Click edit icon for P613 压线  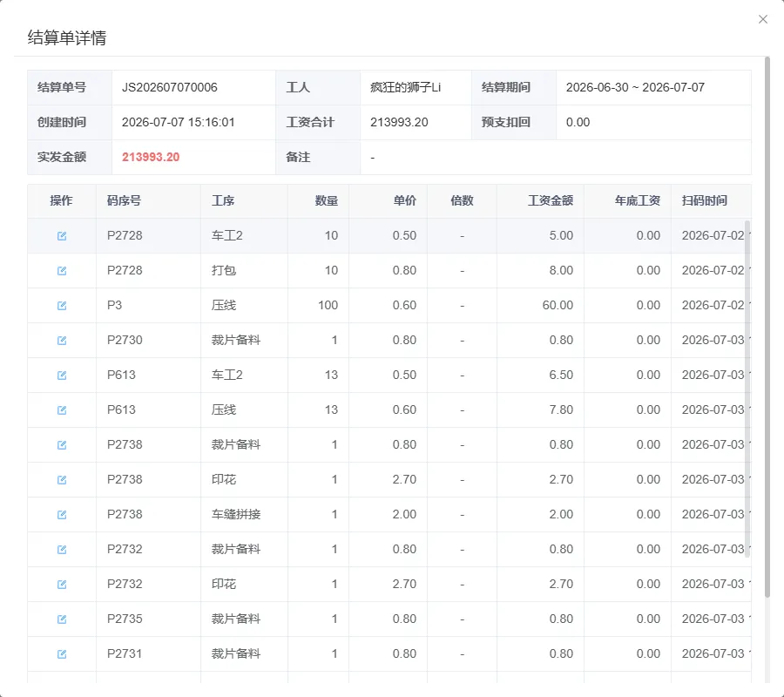pyautogui.click(x=62, y=410)
